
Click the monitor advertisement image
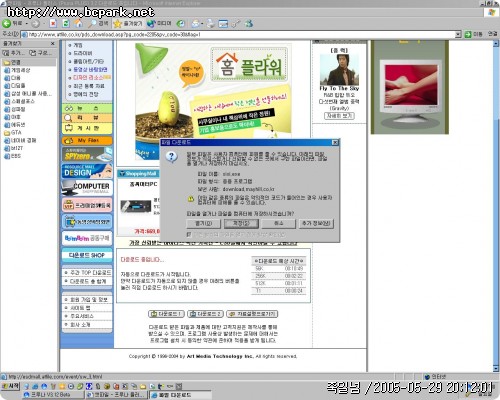point(410,87)
